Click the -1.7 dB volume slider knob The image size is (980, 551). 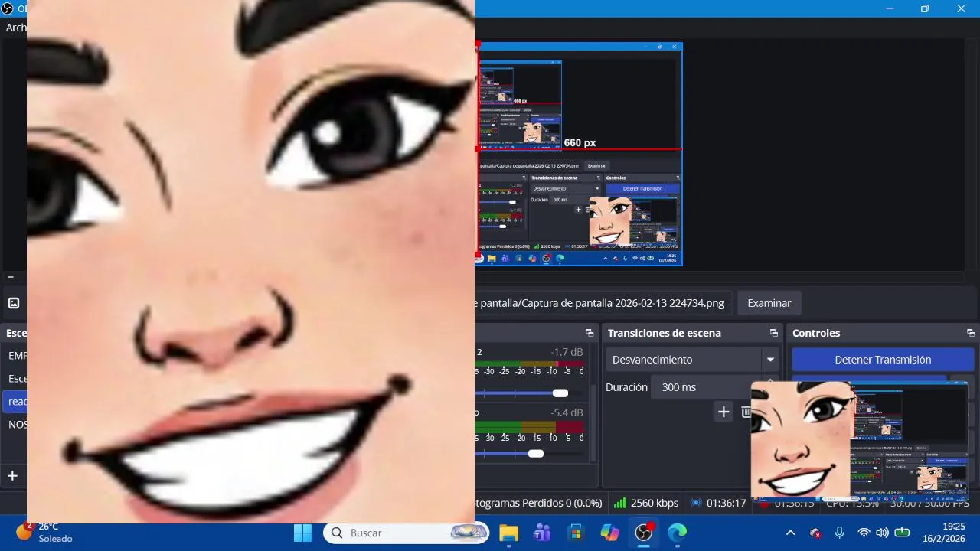pos(560,393)
